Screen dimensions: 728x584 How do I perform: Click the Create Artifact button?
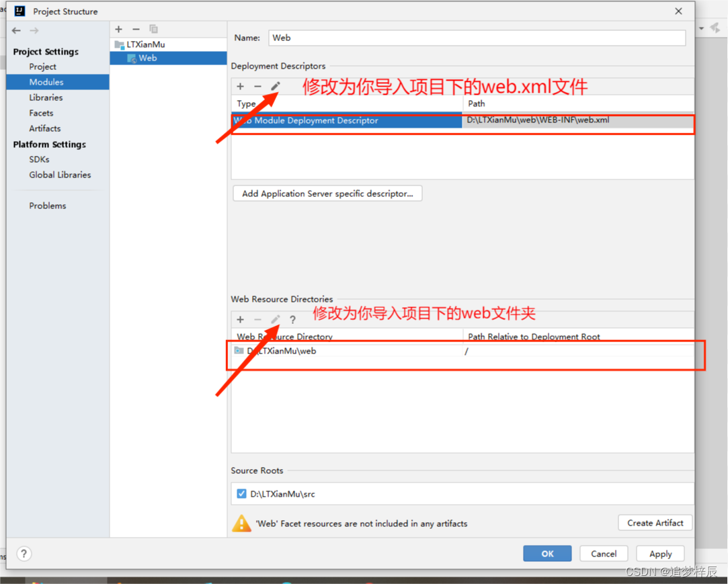(655, 523)
